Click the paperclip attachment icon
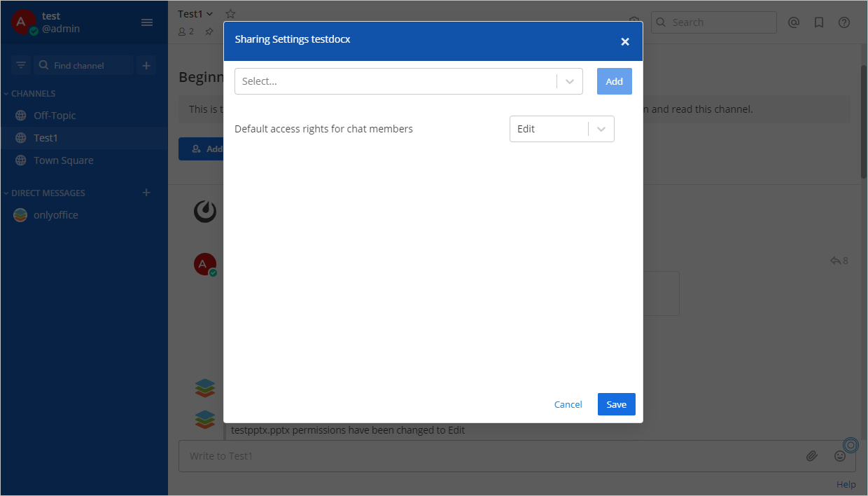The width and height of the screenshot is (868, 496). tap(811, 456)
